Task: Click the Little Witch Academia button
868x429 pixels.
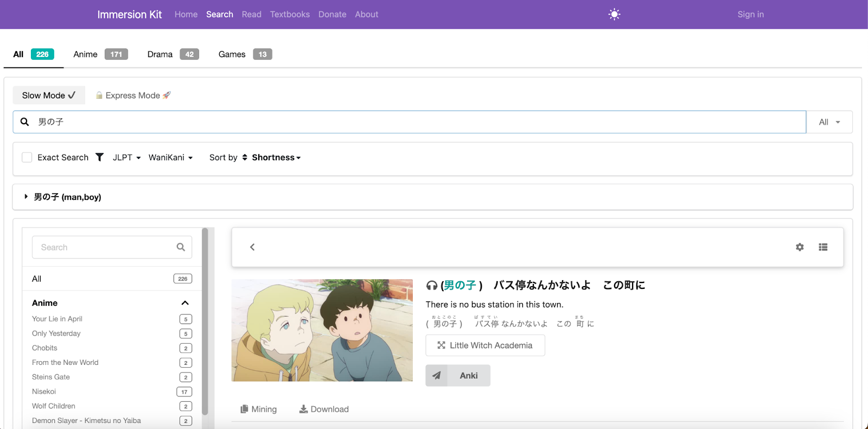Action: pos(486,345)
